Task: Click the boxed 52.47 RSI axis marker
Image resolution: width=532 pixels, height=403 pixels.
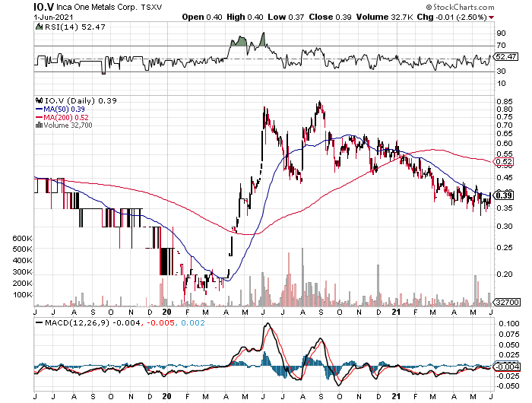Action: (x=507, y=57)
